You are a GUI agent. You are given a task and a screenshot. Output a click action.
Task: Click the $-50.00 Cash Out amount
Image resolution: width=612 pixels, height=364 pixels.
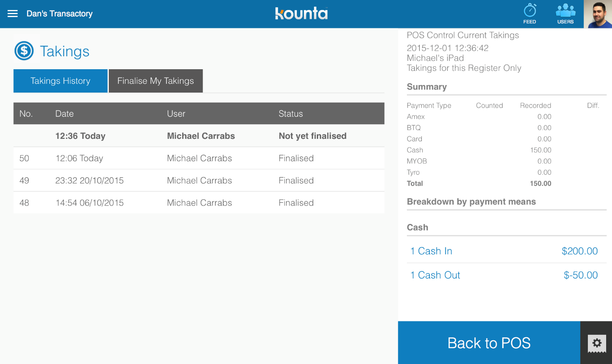pyautogui.click(x=581, y=275)
